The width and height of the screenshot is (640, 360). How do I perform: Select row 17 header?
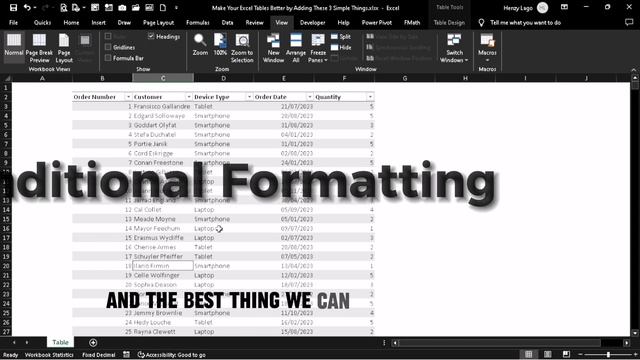tap(6, 238)
